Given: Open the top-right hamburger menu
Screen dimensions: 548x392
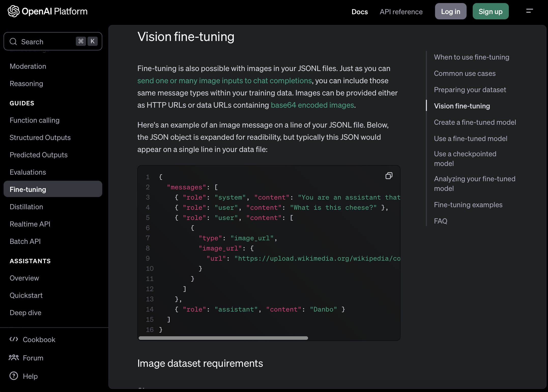Looking at the screenshot, I should tap(529, 11).
